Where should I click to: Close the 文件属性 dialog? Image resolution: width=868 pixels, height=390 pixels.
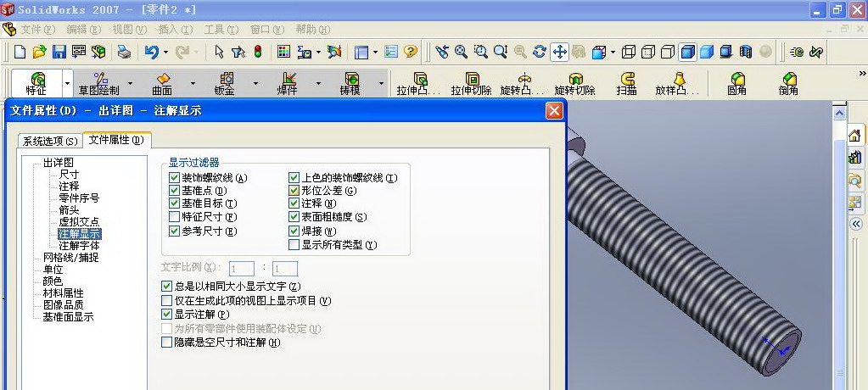(x=554, y=111)
